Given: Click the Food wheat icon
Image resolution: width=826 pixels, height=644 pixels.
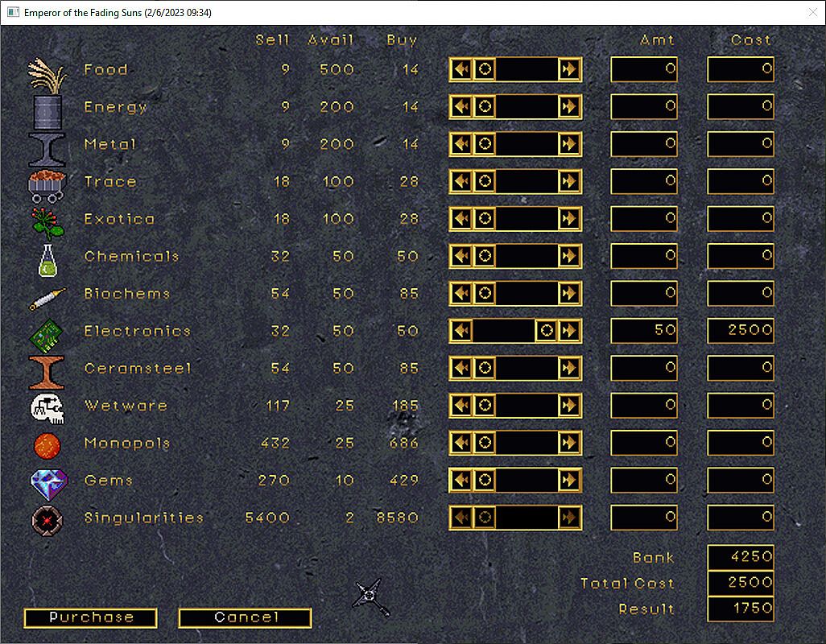Looking at the screenshot, I should (47, 76).
